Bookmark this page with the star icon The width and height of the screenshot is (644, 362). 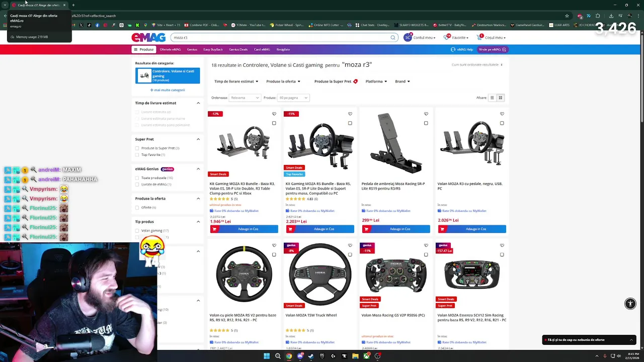(x=567, y=16)
